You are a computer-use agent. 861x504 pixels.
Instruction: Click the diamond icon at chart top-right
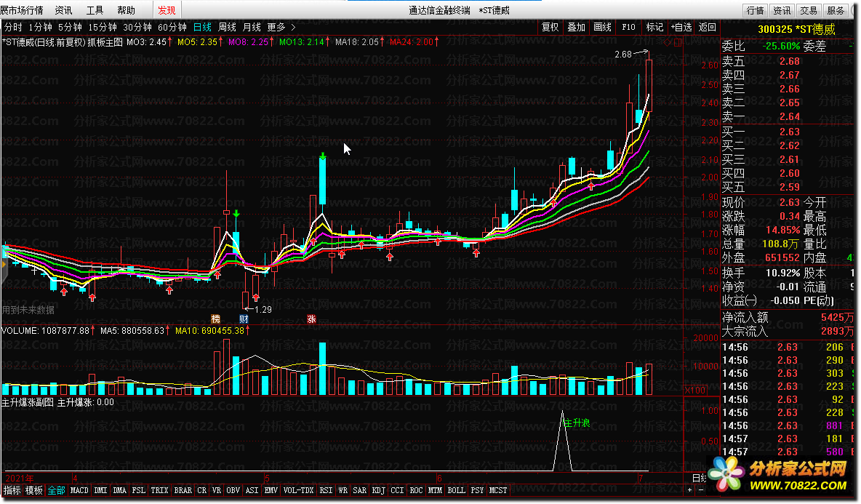668,42
